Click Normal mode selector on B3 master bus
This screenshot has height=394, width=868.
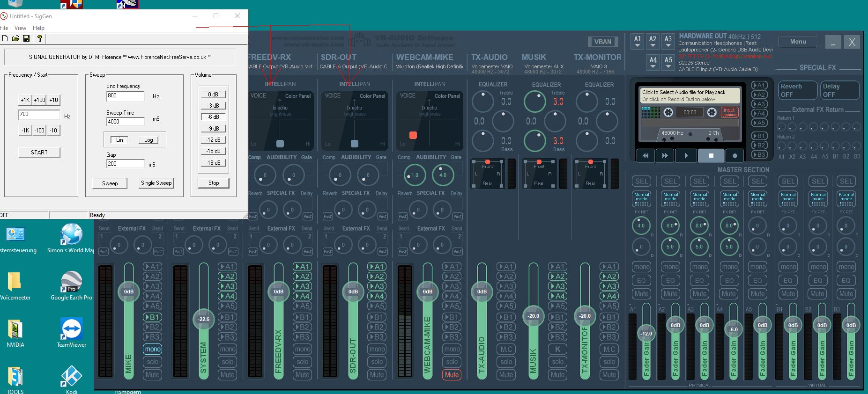(846, 198)
